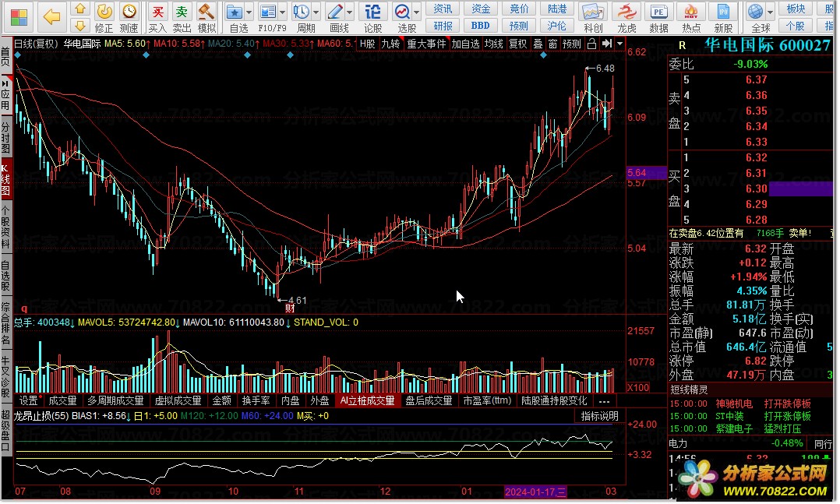Toggle the 均线 moving average lines
Viewport: 840px width, 504px height.
pos(493,44)
